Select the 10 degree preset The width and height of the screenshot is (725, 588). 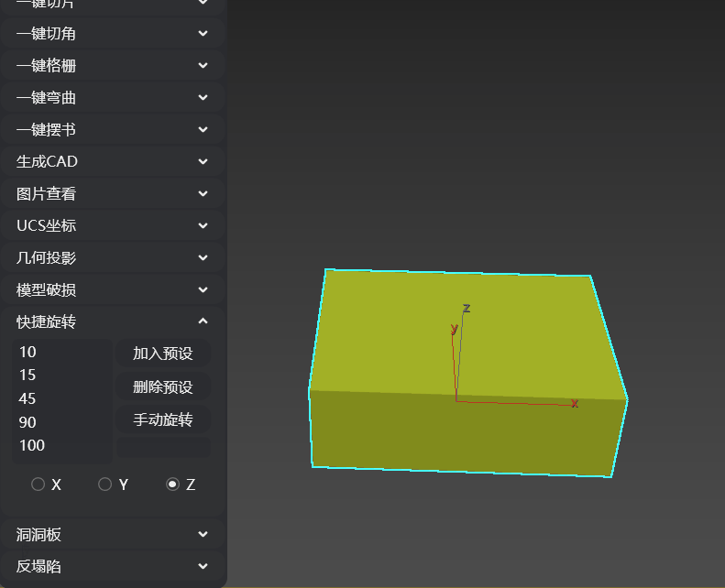(62, 352)
